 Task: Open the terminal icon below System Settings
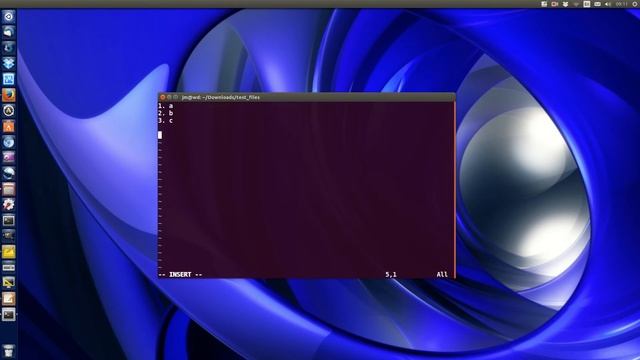pyautogui.click(x=9, y=220)
